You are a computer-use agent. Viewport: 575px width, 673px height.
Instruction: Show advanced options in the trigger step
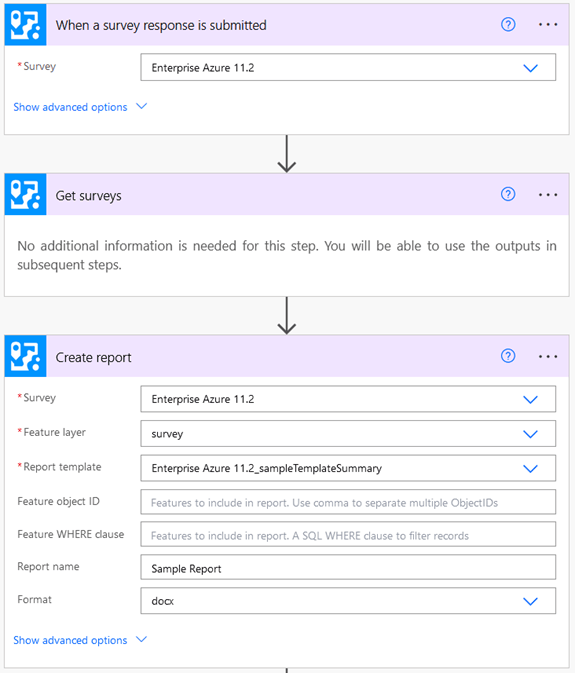[x=80, y=107]
